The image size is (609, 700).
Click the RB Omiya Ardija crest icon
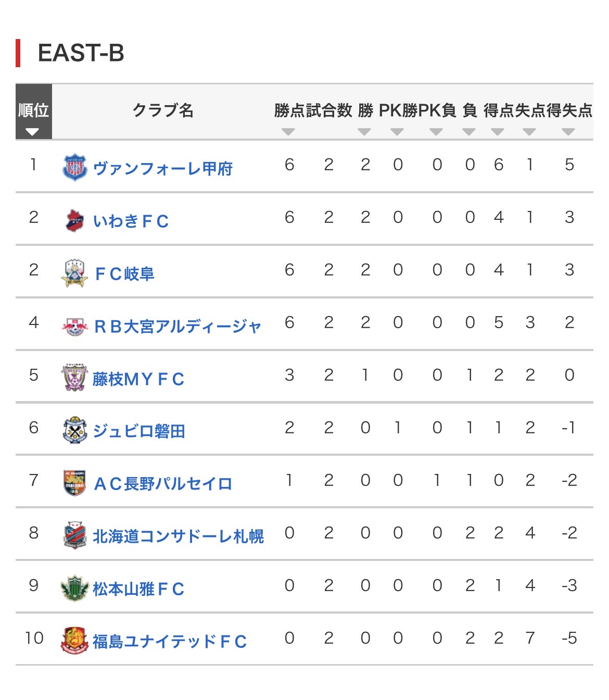point(74,326)
